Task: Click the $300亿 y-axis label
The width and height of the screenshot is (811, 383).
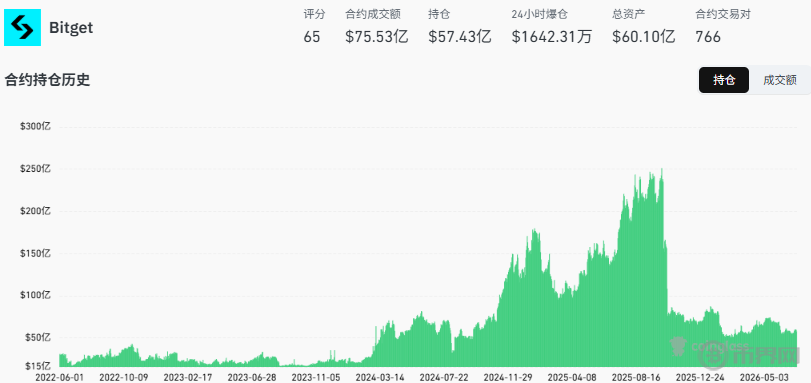Action: pyautogui.click(x=35, y=126)
